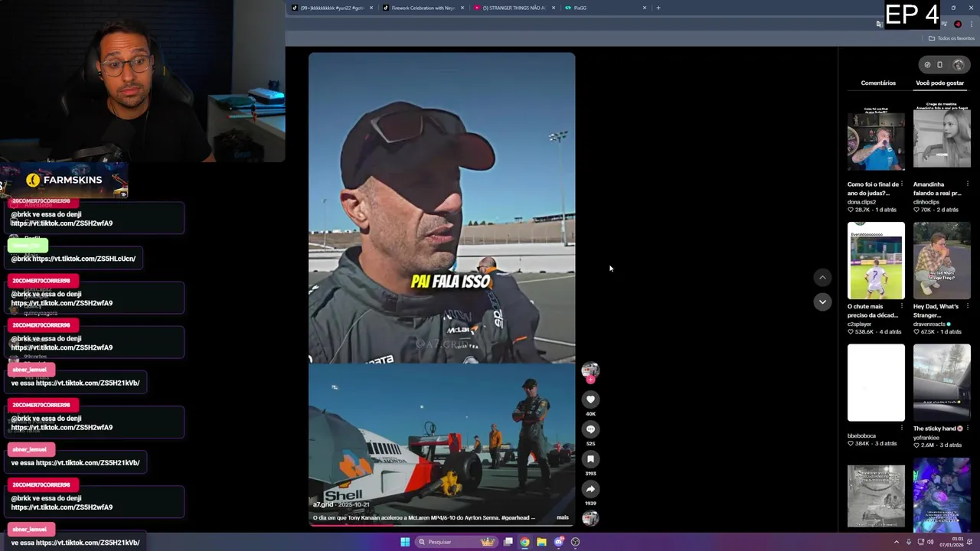
Task: Click the phone icon in the top pill
Action: (x=940, y=65)
